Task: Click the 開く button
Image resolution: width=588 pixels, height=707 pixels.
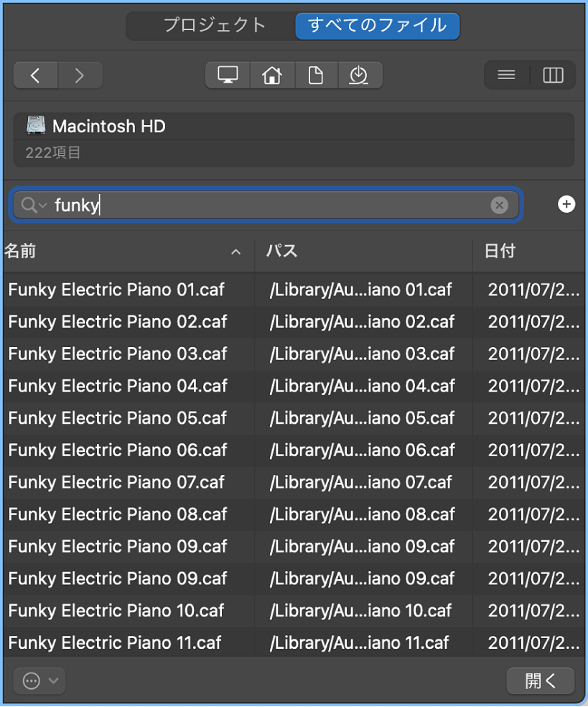Action: pyautogui.click(x=541, y=680)
